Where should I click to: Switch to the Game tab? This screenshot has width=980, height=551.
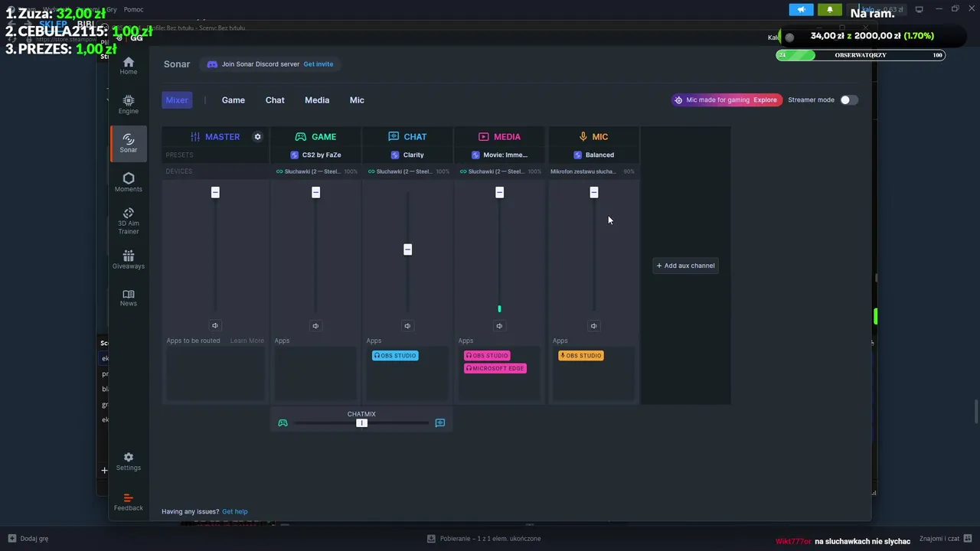point(234,100)
